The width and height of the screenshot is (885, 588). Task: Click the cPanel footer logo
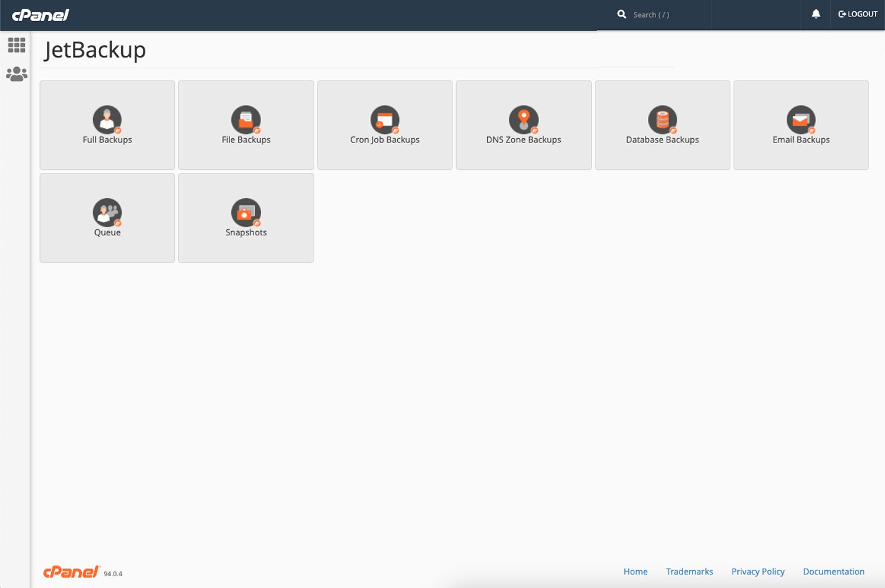pos(71,572)
